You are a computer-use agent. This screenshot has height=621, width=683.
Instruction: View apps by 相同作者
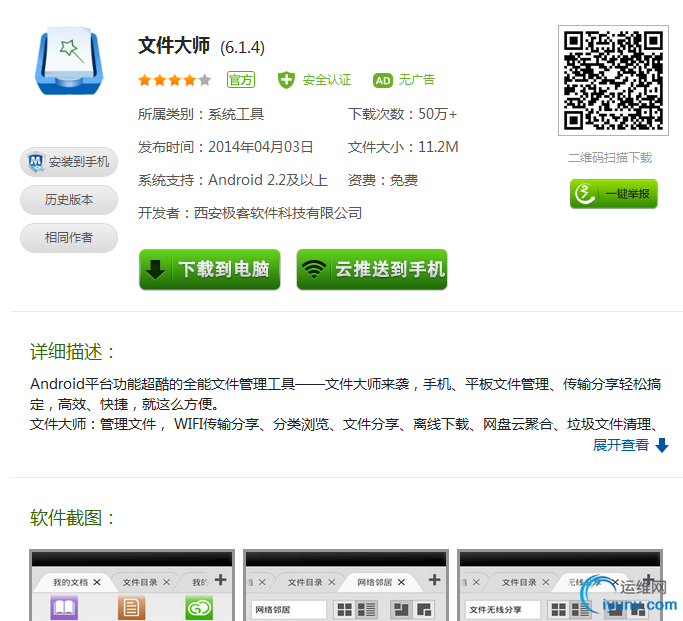tap(69, 238)
